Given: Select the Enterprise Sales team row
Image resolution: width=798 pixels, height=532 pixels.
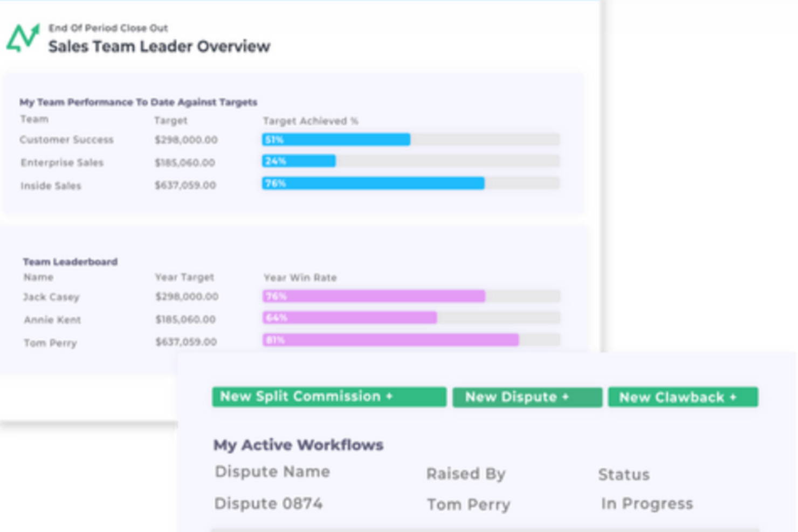Looking at the screenshot, I should 63,163.
